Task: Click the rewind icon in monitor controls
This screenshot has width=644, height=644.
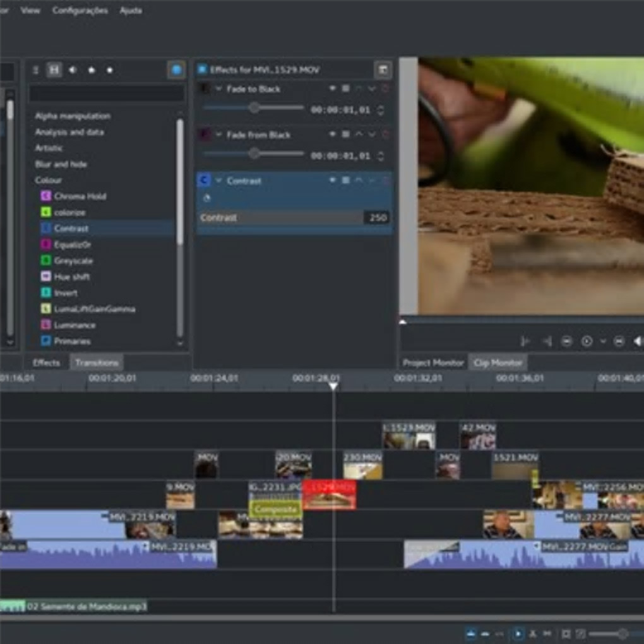Action: 566,342
